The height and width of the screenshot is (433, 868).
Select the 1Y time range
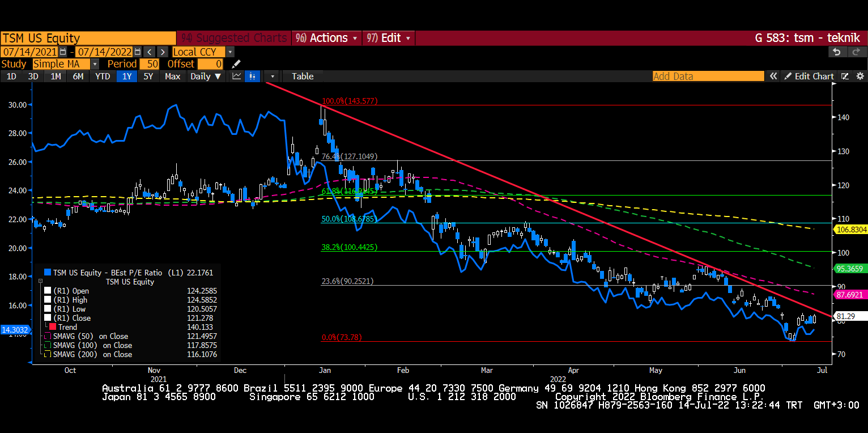pyautogui.click(x=126, y=76)
